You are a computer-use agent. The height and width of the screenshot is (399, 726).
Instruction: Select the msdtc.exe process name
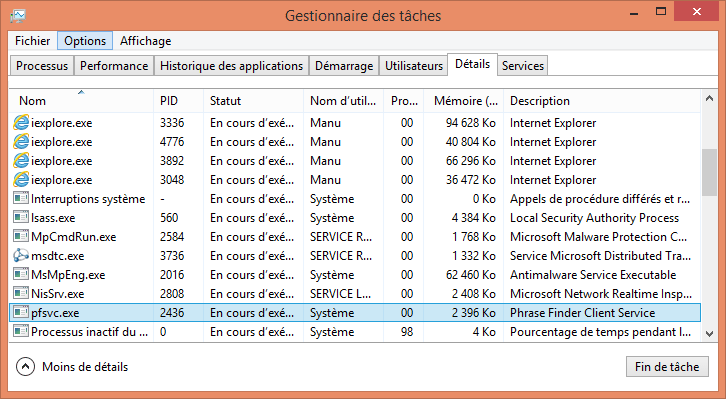pos(58,256)
